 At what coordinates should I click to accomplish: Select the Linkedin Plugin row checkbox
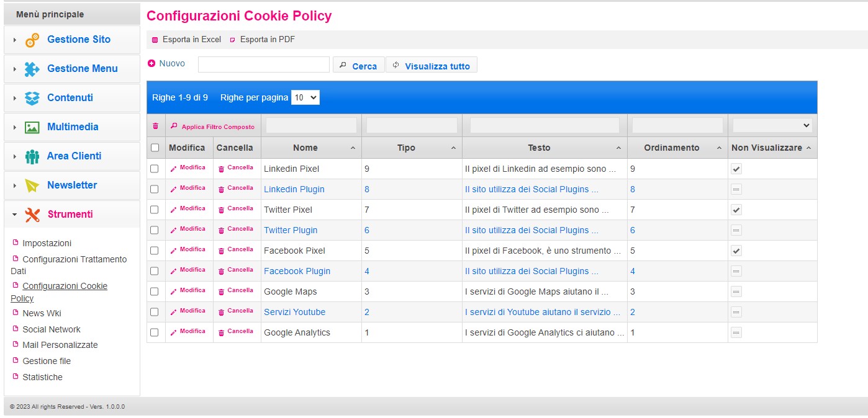155,189
